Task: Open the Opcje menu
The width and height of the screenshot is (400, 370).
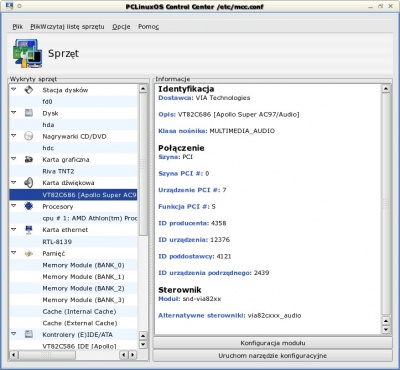Action: pyautogui.click(x=121, y=27)
